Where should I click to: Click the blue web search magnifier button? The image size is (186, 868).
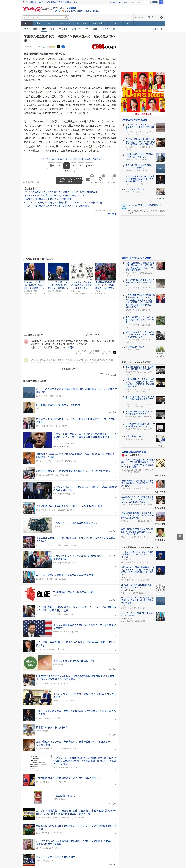tap(161, 2)
